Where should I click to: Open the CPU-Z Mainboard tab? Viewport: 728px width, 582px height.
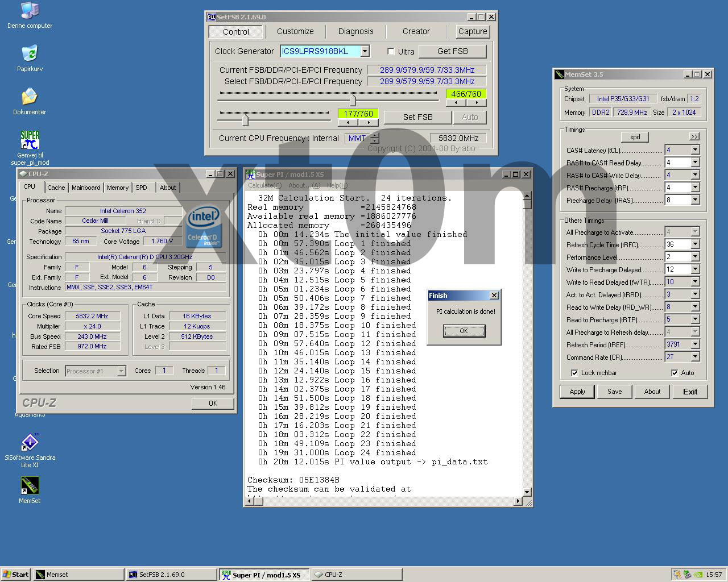(86, 188)
